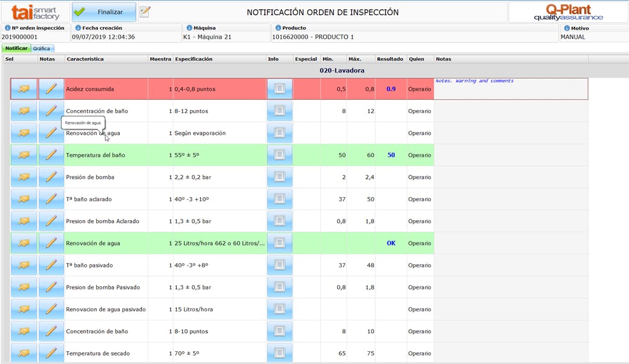Click the info icon beside Fecha creación
Viewport: 629px width, 364px height.
point(78,28)
